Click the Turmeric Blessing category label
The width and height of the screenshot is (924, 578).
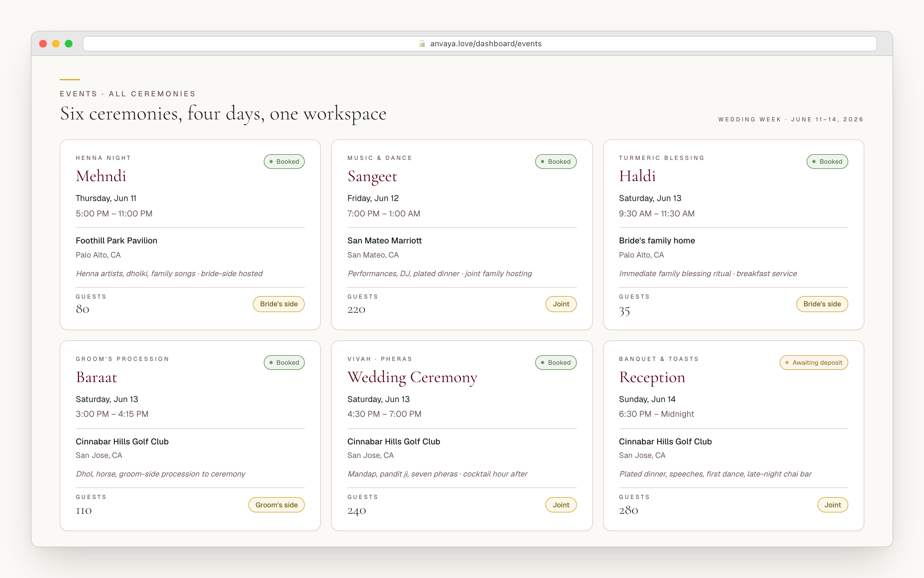pos(662,158)
